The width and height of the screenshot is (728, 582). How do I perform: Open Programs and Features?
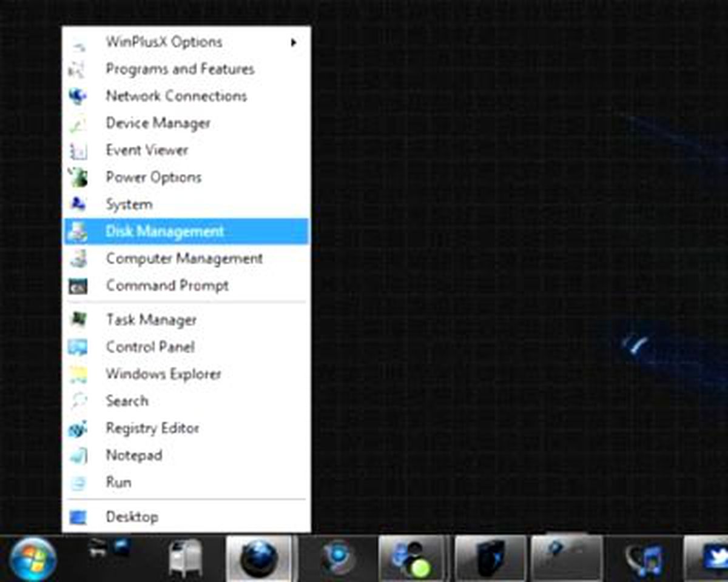point(186,69)
